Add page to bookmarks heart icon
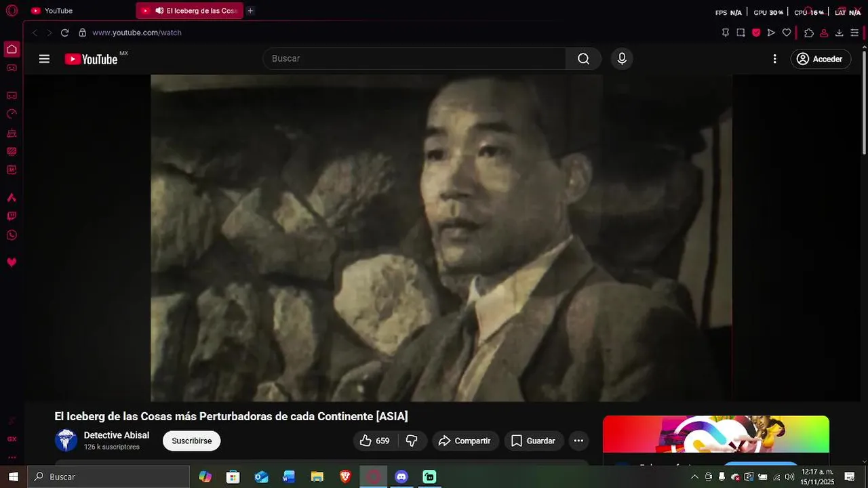Image resolution: width=868 pixels, height=488 pixels. pyautogui.click(x=787, y=33)
